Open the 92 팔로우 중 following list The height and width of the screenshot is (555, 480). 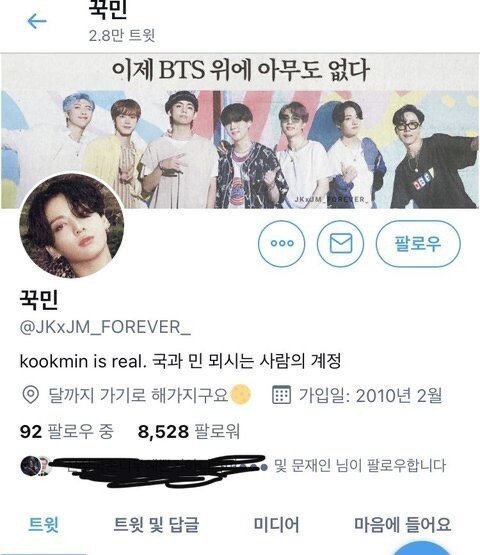point(67,431)
